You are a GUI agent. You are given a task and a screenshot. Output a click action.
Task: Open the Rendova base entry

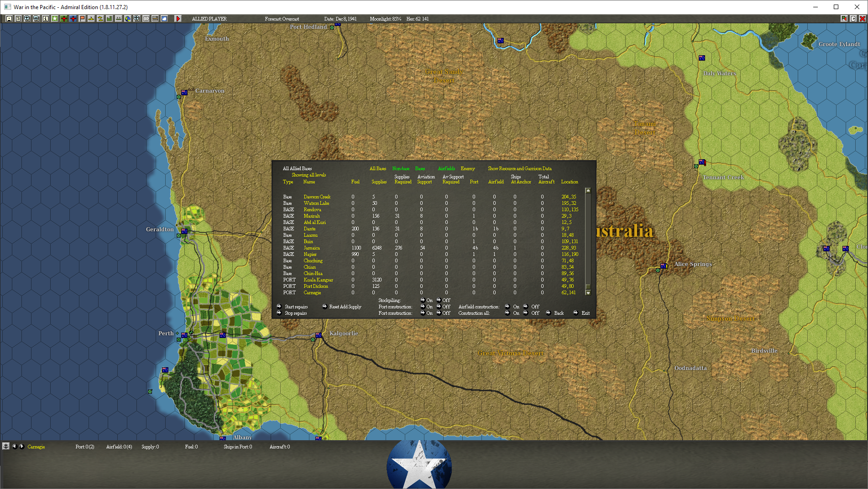[313, 210]
